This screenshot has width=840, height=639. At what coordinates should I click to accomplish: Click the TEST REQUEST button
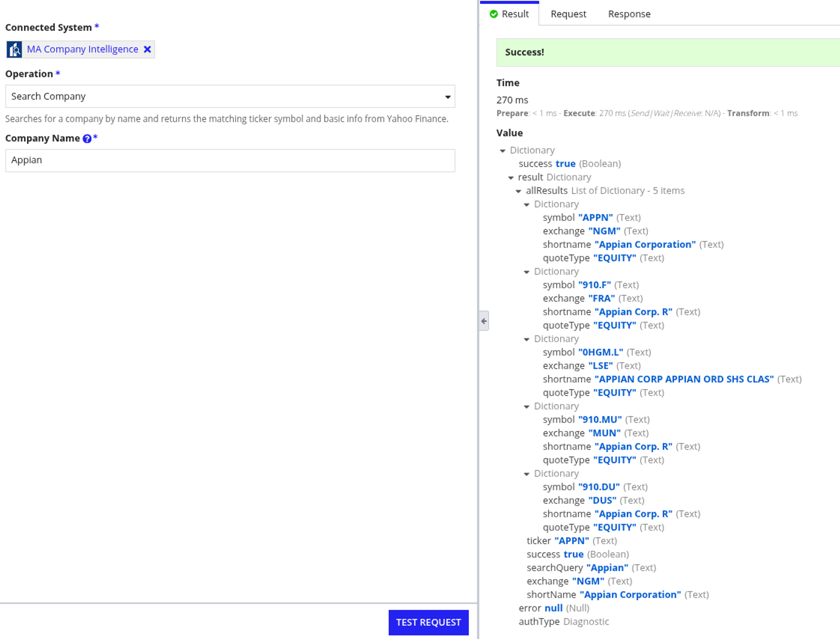(x=428, y=622)
